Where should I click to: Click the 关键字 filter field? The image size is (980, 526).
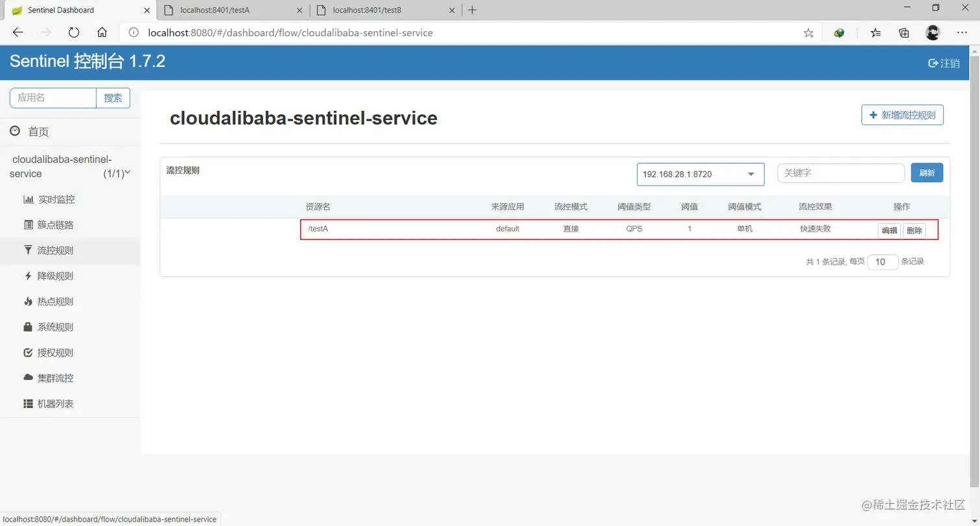tap(841, 173)
